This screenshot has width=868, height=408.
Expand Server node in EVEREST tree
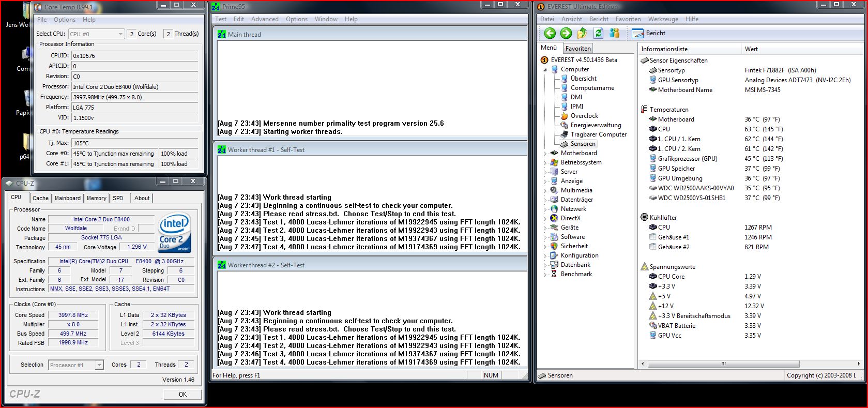click(x=545, y=172)
